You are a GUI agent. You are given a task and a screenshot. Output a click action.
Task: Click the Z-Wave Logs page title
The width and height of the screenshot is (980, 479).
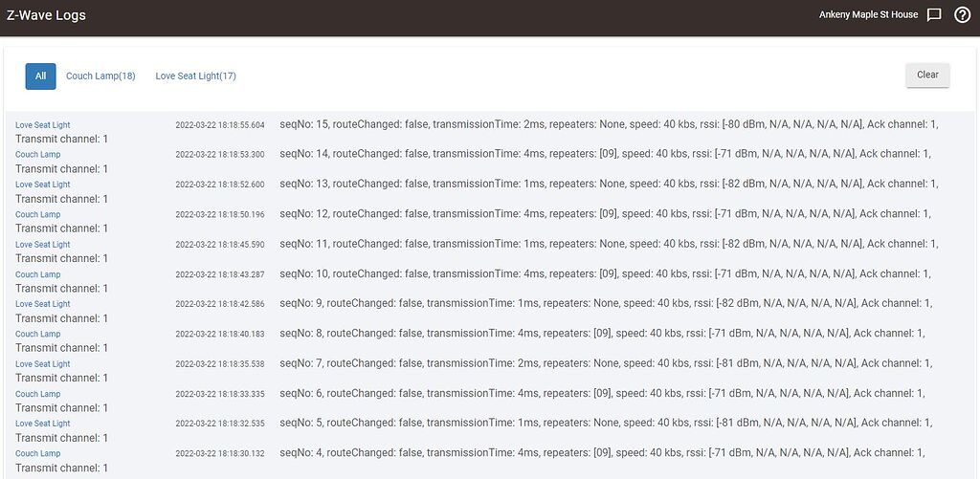(46, 15)
